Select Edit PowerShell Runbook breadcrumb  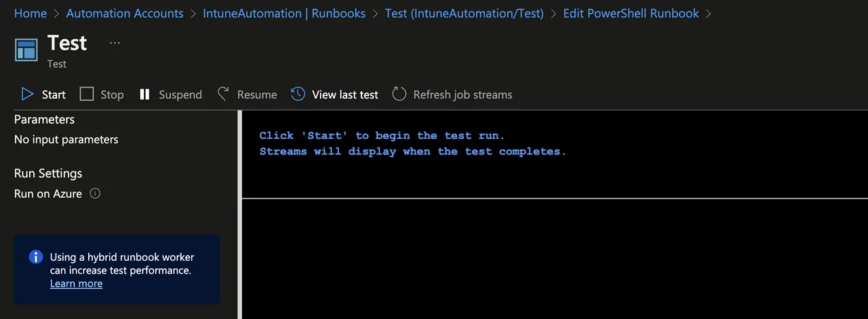pyautogui.click(x=631, y=14)
